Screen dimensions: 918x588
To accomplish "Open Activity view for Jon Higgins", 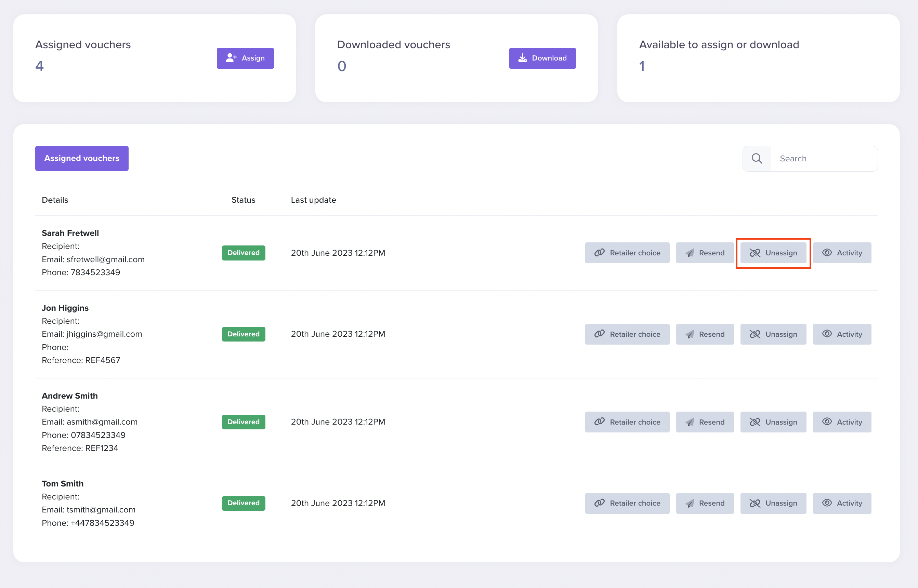I will coord(842,334).
